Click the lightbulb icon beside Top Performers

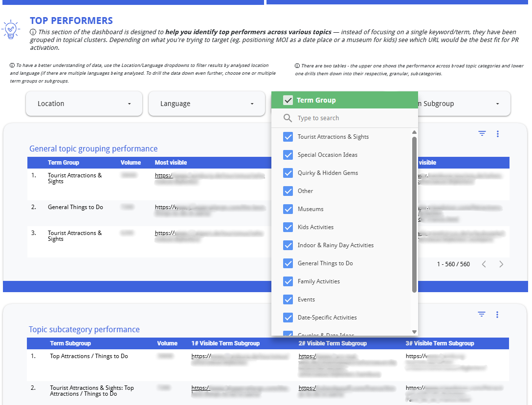click(x=10, y=29)
